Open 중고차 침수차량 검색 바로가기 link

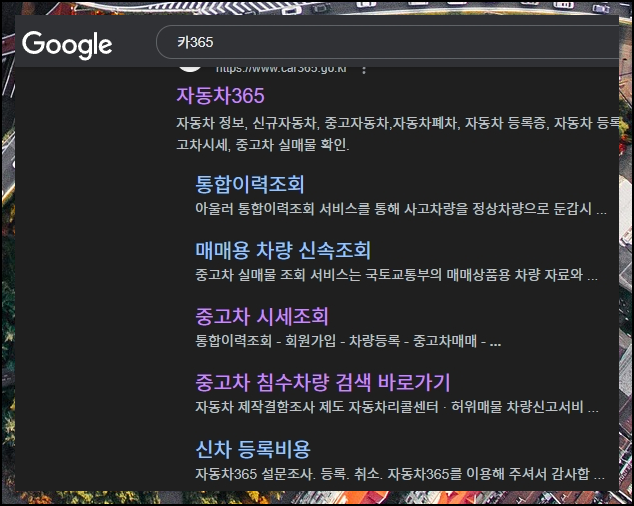(x=323, y=383)
